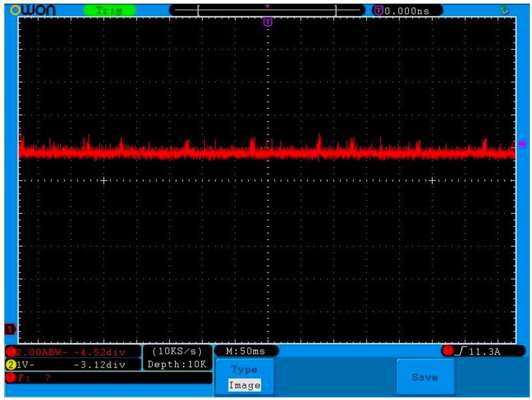Click the right white cross cursor marker
The height and width of the screenshot is (400, 532).
(x=432, y=180)
